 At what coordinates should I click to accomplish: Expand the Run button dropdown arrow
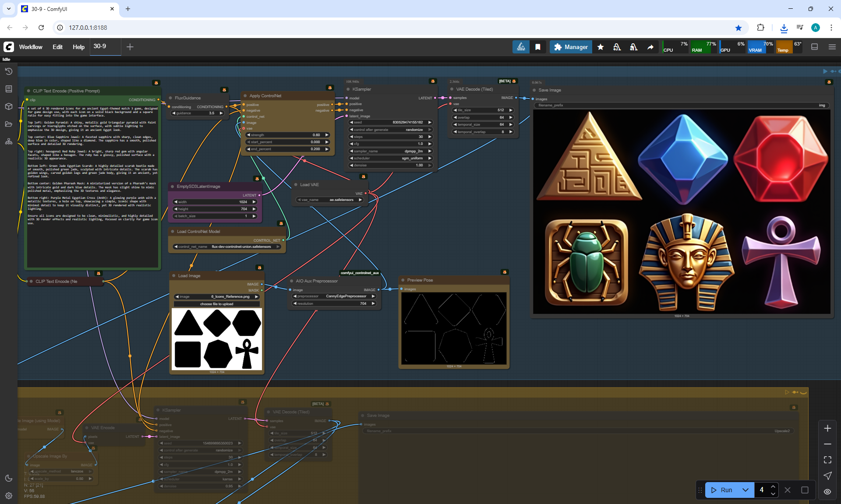pyautogui.click(x=745, y=490)
